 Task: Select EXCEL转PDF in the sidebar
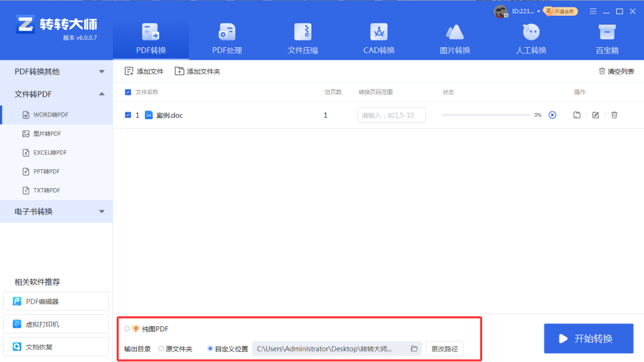[x=56, y=152]
